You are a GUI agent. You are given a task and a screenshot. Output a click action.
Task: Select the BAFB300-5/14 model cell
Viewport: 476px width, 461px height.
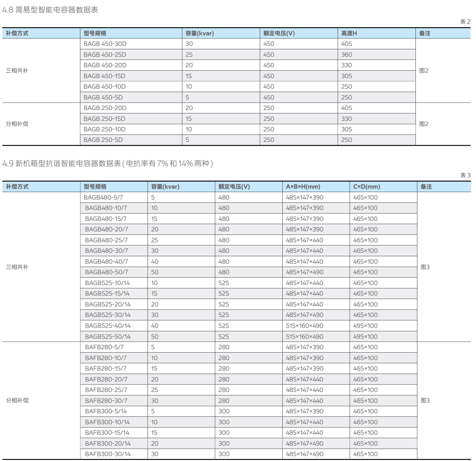point(106,411)
